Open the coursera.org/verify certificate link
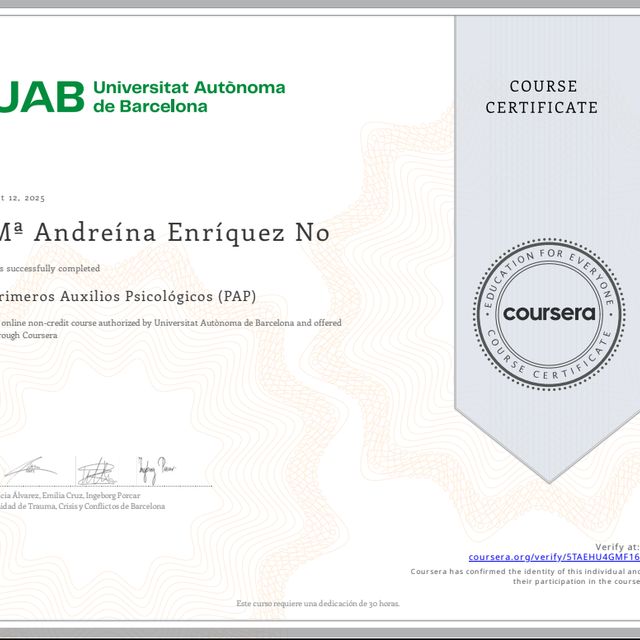The height and width of the screenshot is (640, 640). click(554, 557)
